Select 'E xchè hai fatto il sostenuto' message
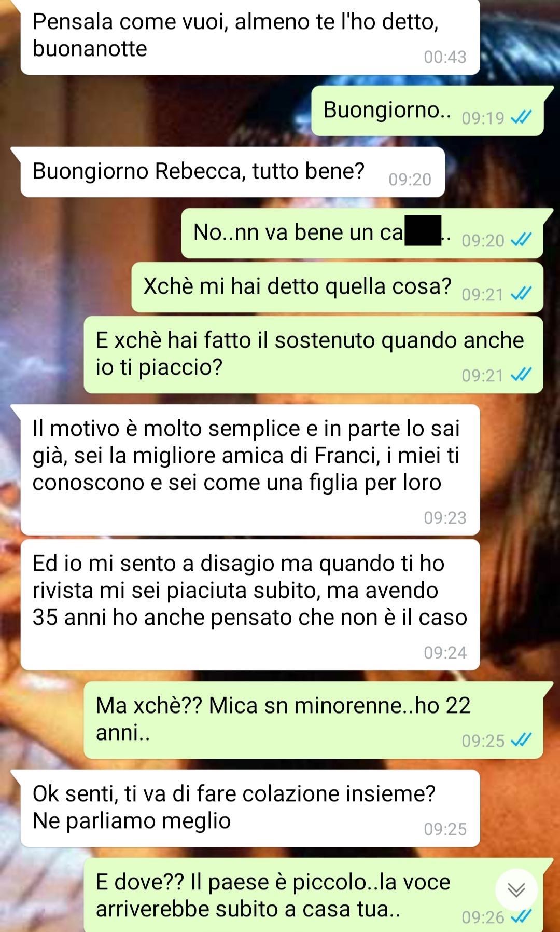Image resolution: width=560 pixels, height=932 pixels. click(x=314, y=354)
